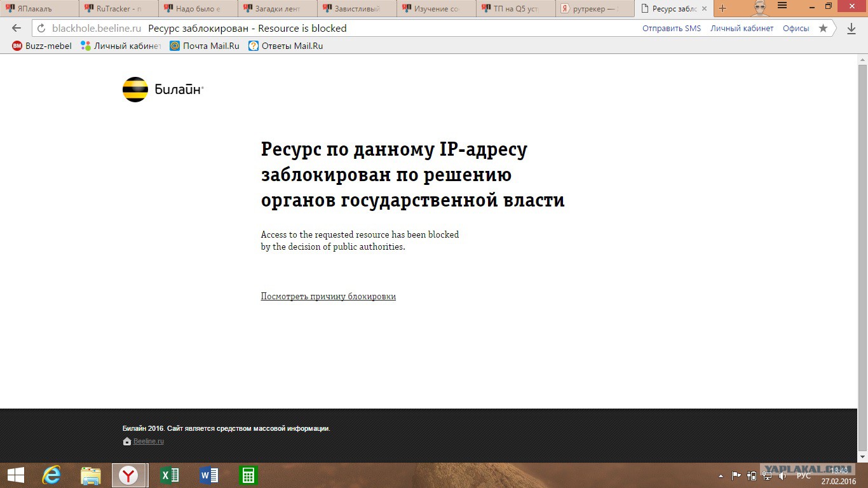Switch the РУС input language indicator

[x=804, y=475]
